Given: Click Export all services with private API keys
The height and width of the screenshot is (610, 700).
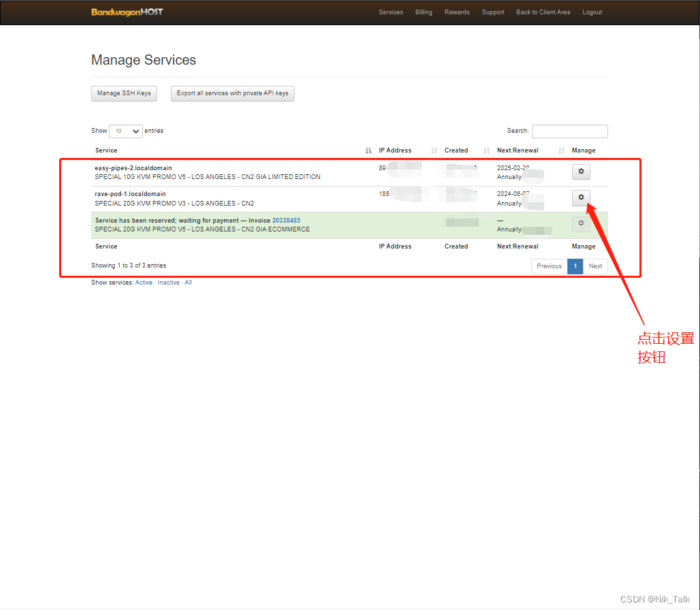Looking at the screenshot, I should click(232, 93).
